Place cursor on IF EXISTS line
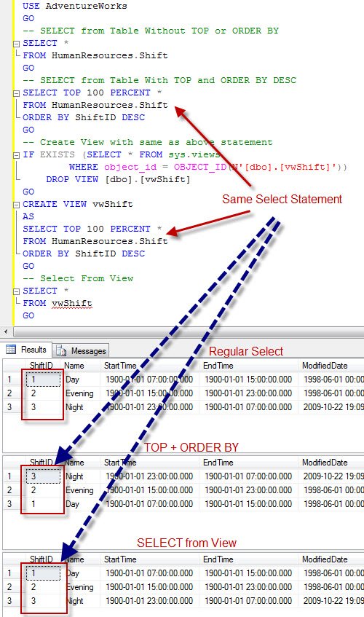Viewport: 364px width, 617px height. pyautogui.click(x=121, y=154)
